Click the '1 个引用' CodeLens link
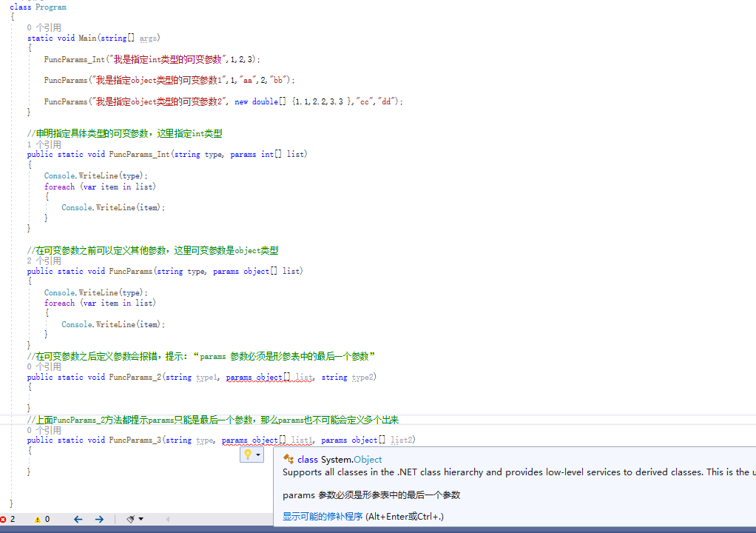Viewport: 756px width, 533px height. pos(44,144)
